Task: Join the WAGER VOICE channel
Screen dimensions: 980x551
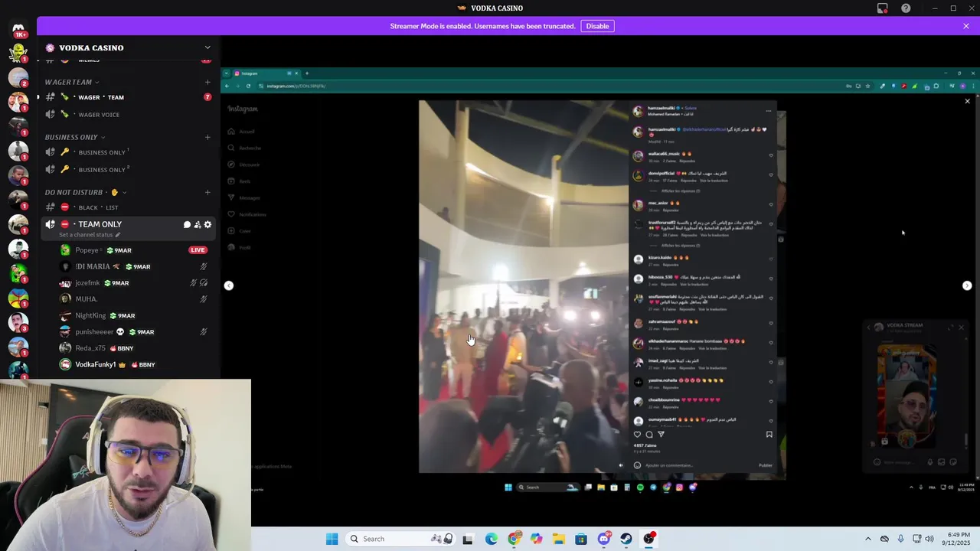Action: click(128, 114)
